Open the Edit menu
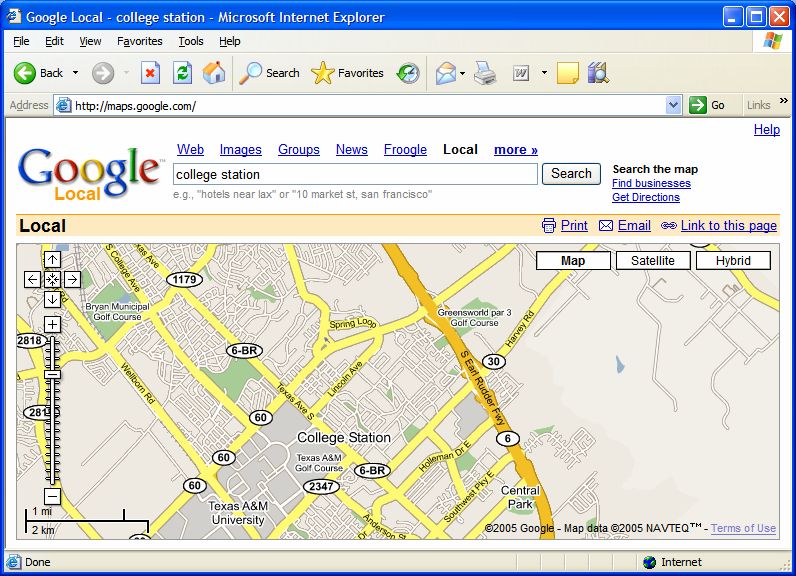Viewport: 796px width, 576px height. click(x=54, y=41)
